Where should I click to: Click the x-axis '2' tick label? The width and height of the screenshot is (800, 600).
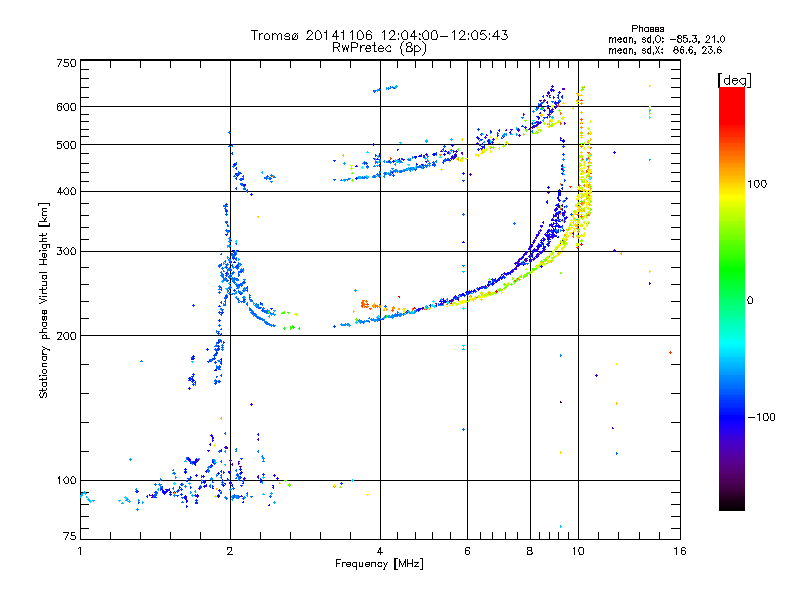pos(230,551)
